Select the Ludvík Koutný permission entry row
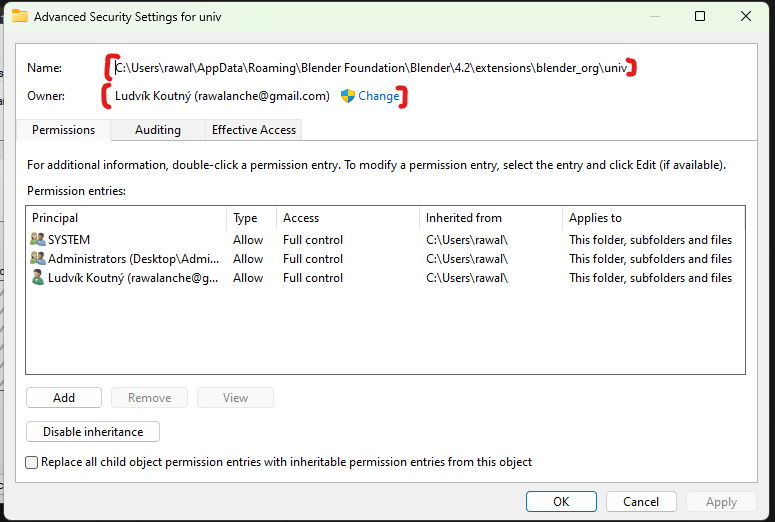Viewport: 775px width, 522px height. tap(385, 278)
